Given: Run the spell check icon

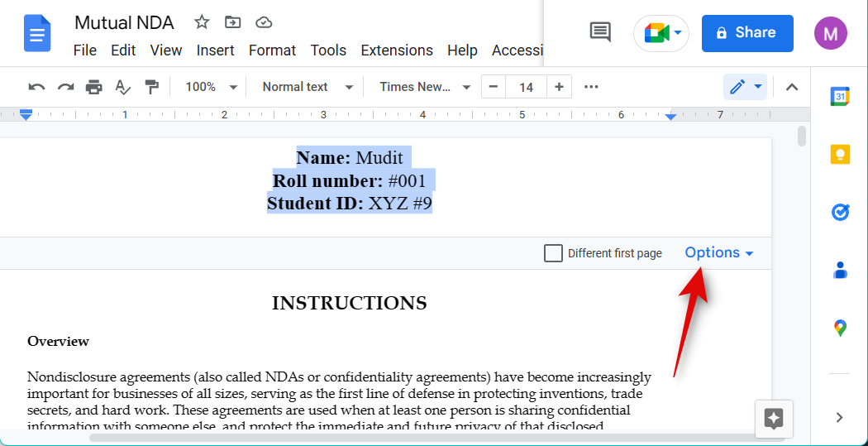Looking at the screenshot, I should pyautogui.click(x=122, y=87).
